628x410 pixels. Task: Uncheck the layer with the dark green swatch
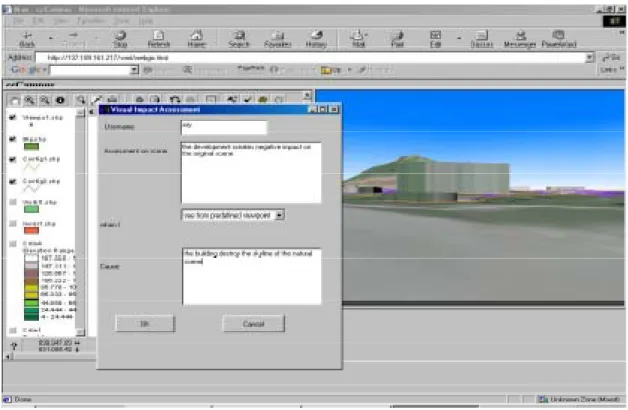(x=13, y=139)
